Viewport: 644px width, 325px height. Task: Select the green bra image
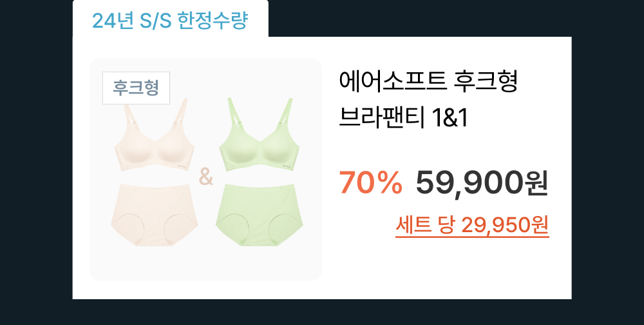point(259,135)
